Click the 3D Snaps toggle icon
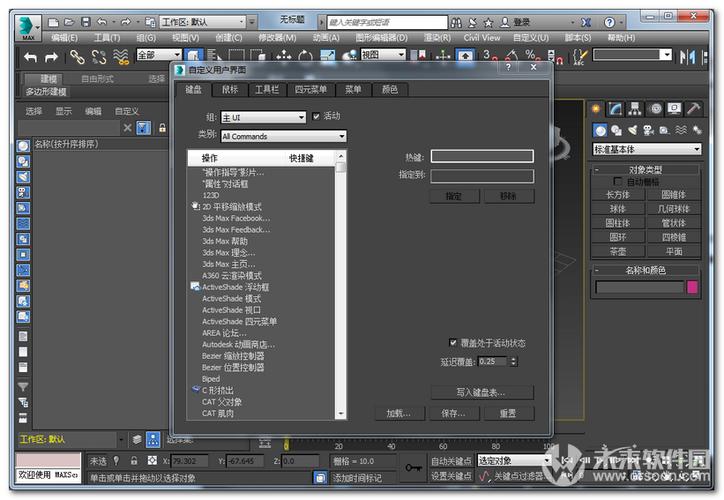724x500 pixels. point(490,57)
